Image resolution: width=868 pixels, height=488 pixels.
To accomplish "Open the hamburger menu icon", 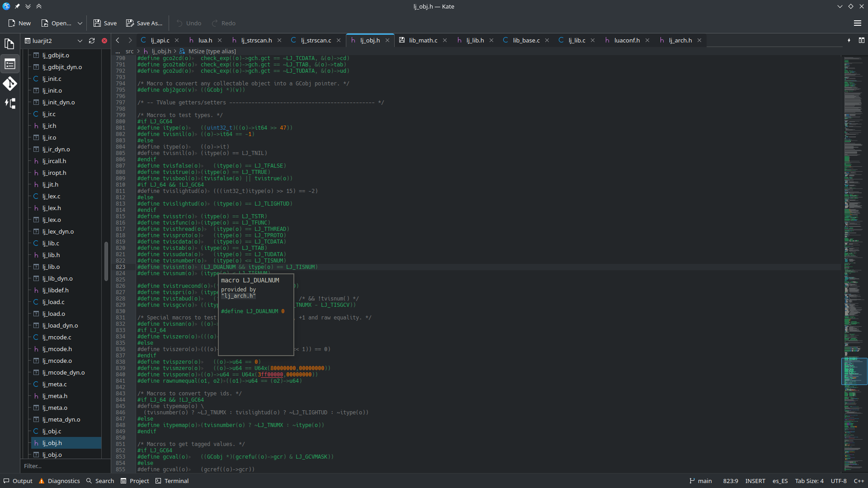I will 857,23.
